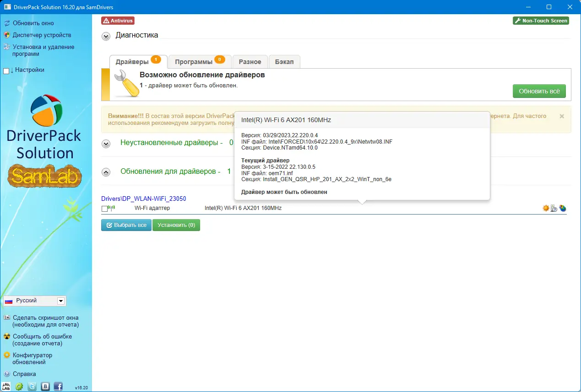Image resolution: width=581 pixels, height=392 pixels.
Task: Click the device question-mark icon on Wi-Fi row
Action: pyautogui.click(x=554, y=208)
